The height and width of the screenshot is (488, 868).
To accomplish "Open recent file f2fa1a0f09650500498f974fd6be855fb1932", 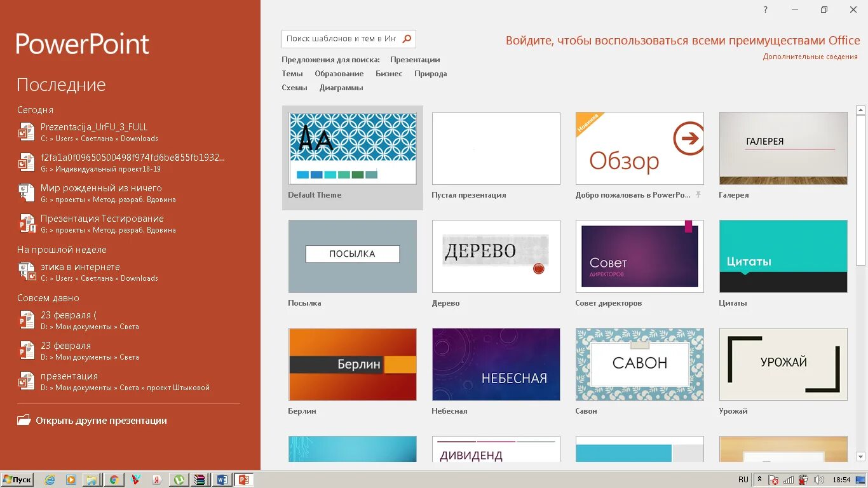I will pos(121,163).
